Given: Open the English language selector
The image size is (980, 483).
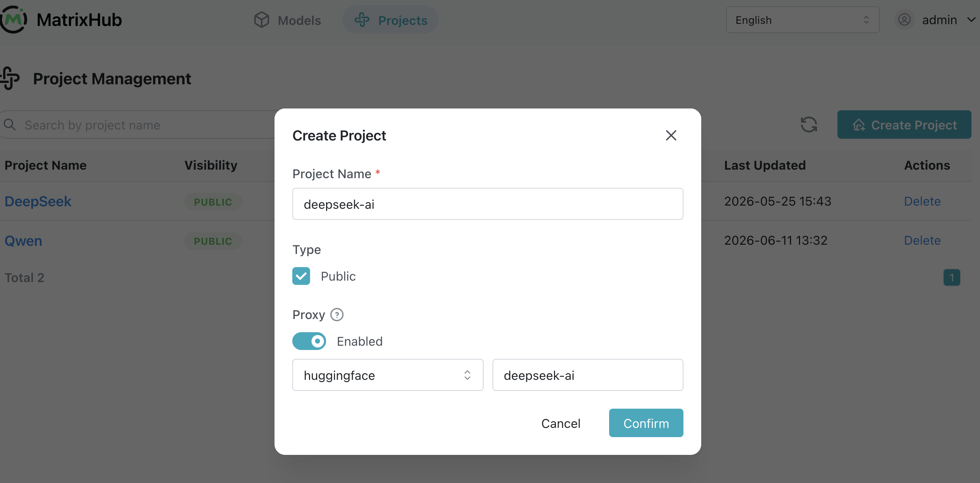Looking at the screenshot, I should (802, 20).
